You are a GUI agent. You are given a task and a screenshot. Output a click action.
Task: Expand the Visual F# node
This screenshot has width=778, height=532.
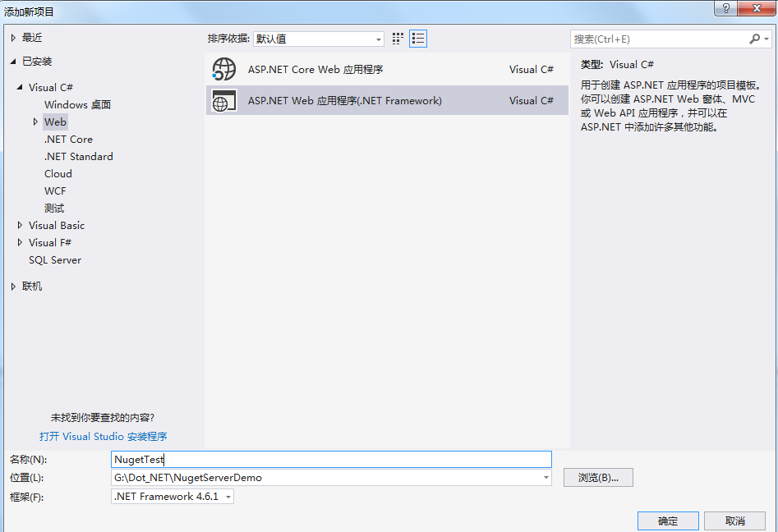(x=20, y=242)
